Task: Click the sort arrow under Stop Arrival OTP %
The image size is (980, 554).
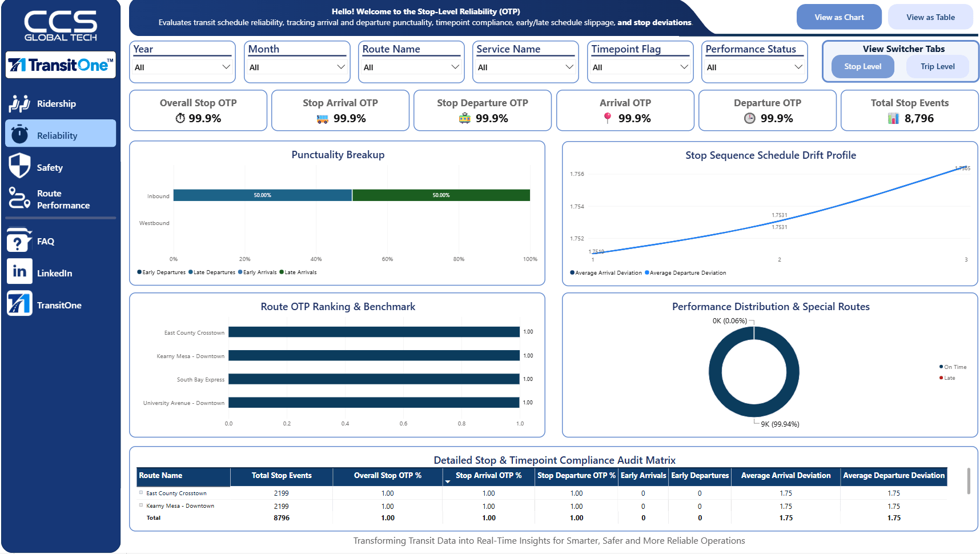Action: click(x=448, y=482)
